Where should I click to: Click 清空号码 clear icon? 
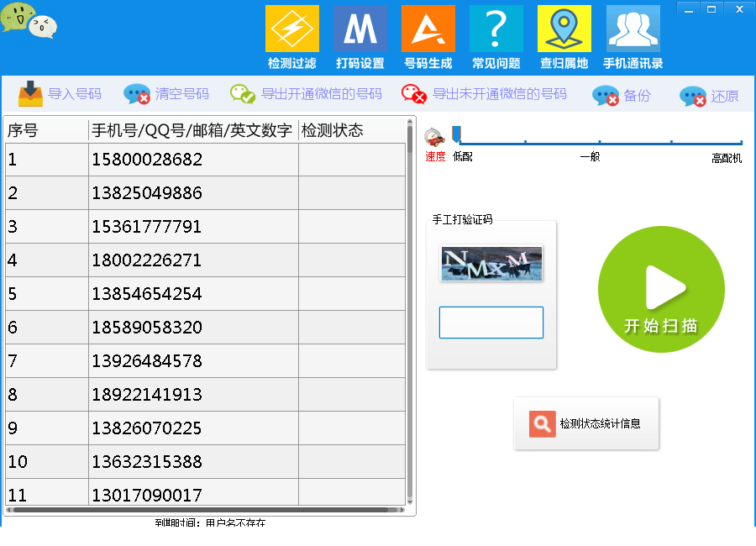pos(137,94)
